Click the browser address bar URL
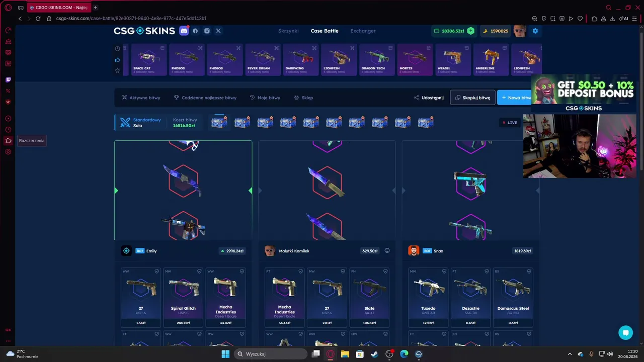This screenshot has height=362, width=644. coord(131,19)
